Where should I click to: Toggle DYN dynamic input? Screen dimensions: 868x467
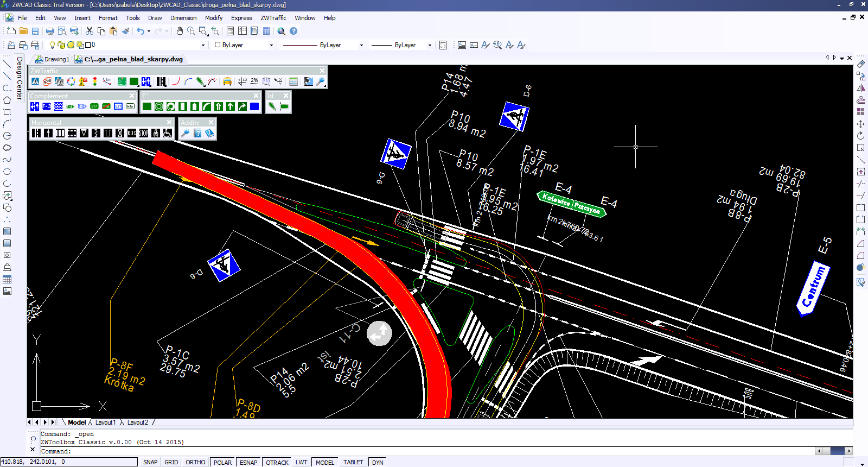(x=378, y=462)
